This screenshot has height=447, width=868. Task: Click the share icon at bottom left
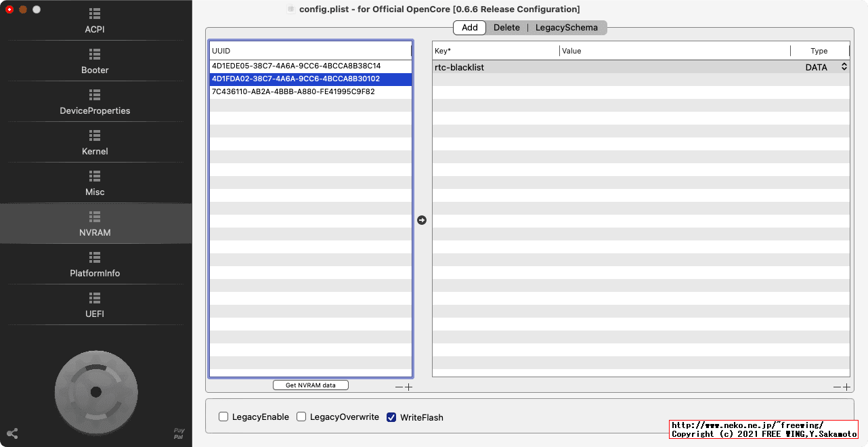tap(12, 433)
